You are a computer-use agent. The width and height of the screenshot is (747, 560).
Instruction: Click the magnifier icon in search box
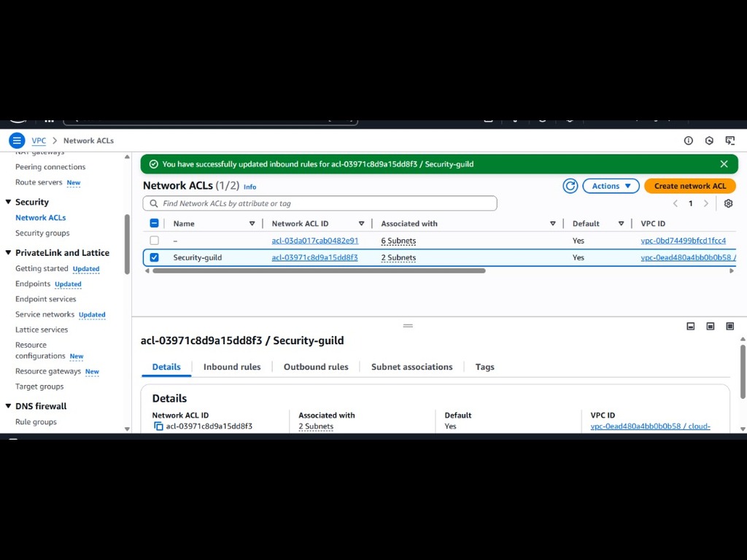pos(154,203)
